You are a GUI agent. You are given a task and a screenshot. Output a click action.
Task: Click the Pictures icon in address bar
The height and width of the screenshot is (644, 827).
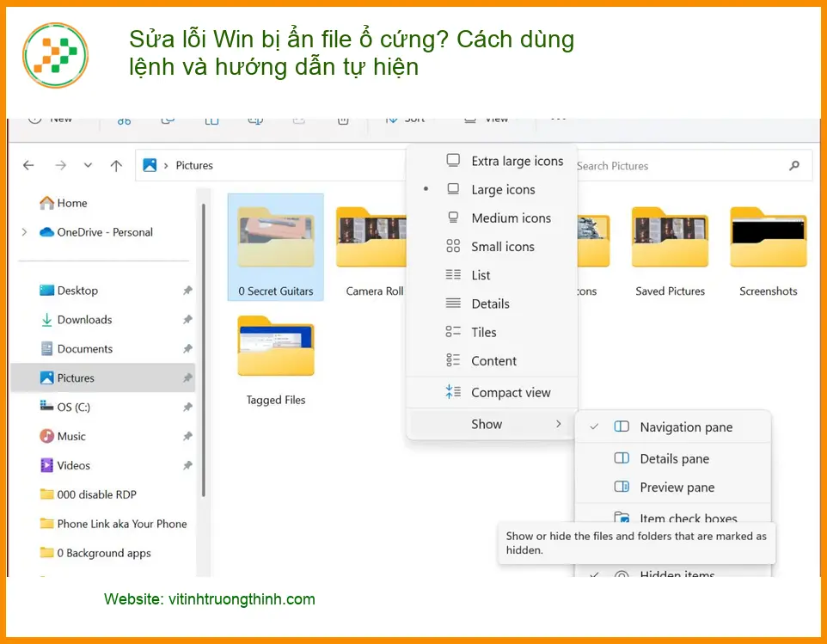point(150,165)
